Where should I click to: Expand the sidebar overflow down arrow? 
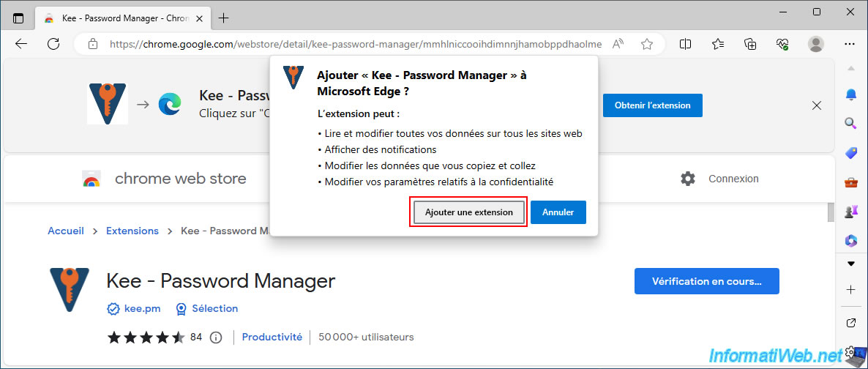point(850,264)
